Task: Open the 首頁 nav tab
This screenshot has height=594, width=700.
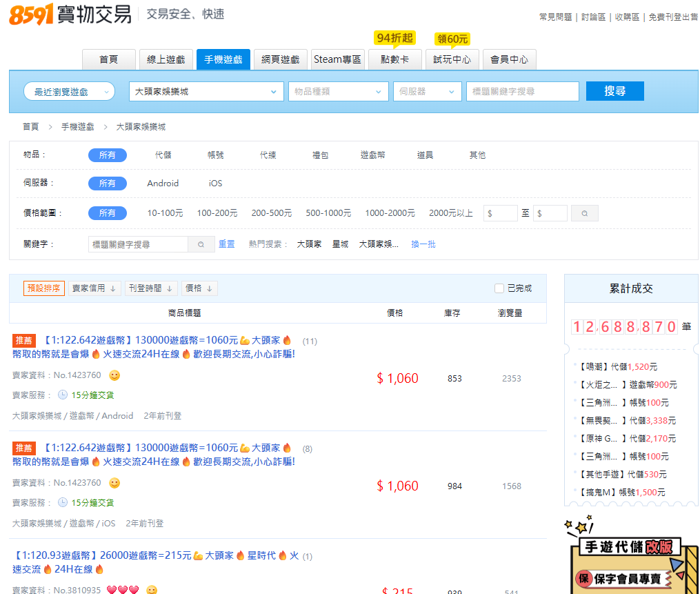Action: tap(108, 59)
